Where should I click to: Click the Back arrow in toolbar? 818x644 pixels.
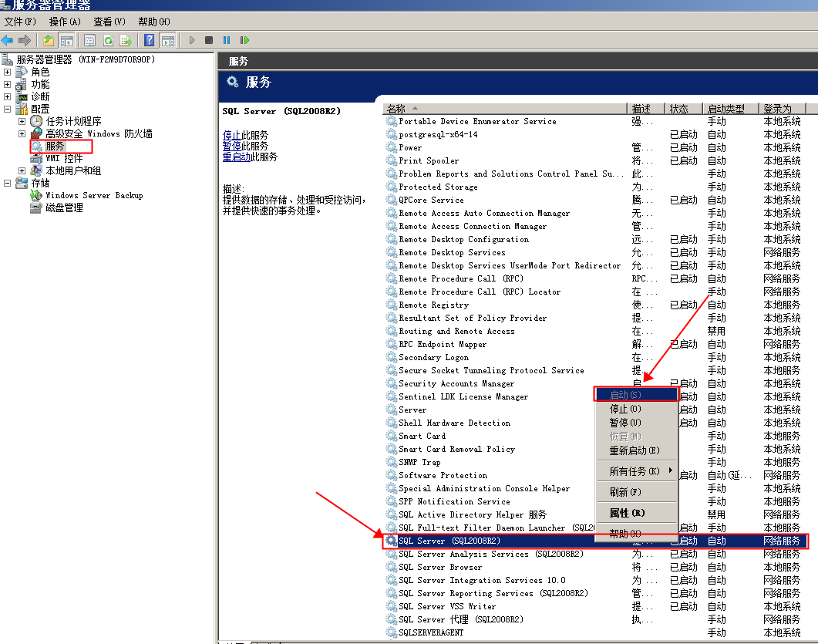[x=8, y=40]
